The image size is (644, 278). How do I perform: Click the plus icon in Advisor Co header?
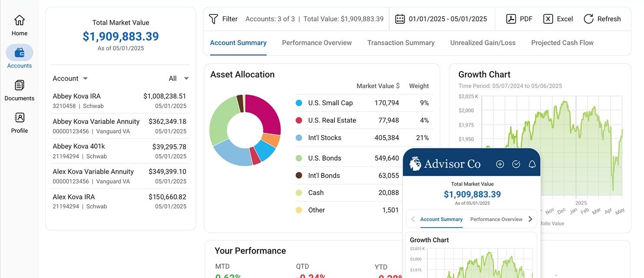click(x=500, y=164)
